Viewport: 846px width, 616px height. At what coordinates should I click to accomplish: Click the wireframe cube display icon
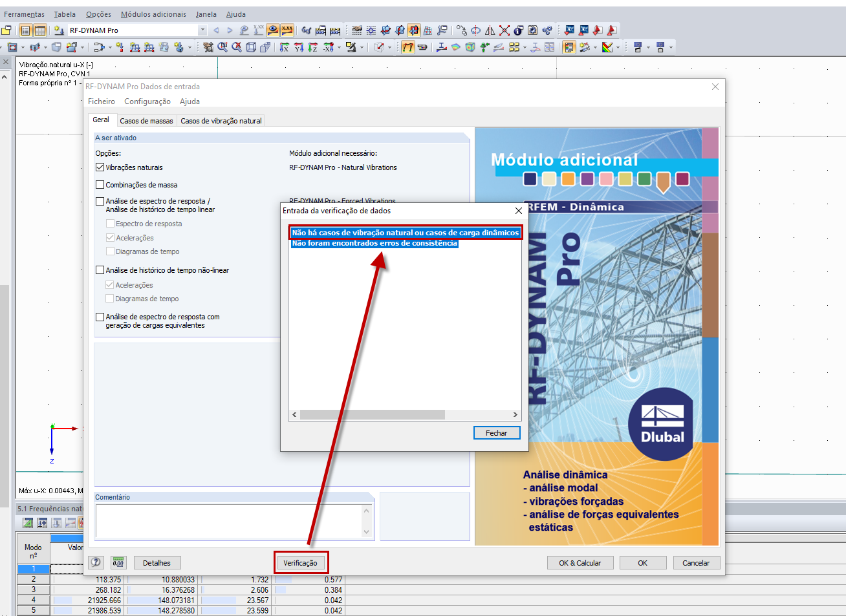tap(251, 47)
